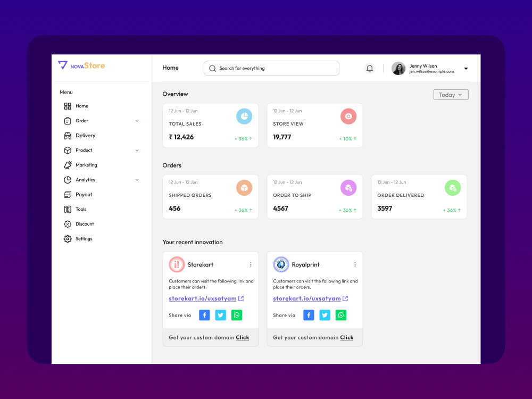Viewport: 532px width, 399px height.
Task: Click the Order Delivered green icon
Action: coord(453,188)
